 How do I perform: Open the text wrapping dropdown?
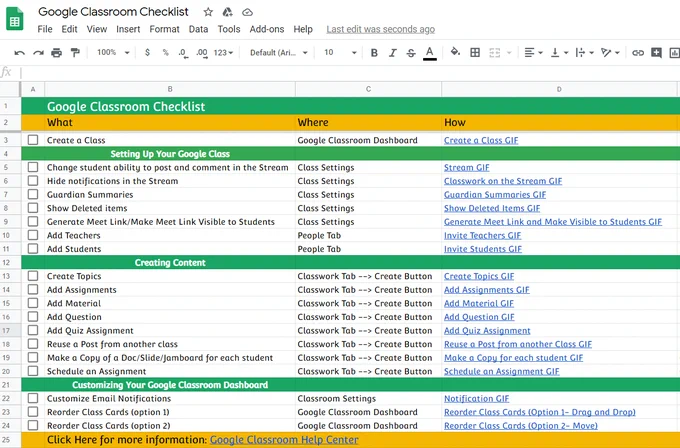(584, 53)
